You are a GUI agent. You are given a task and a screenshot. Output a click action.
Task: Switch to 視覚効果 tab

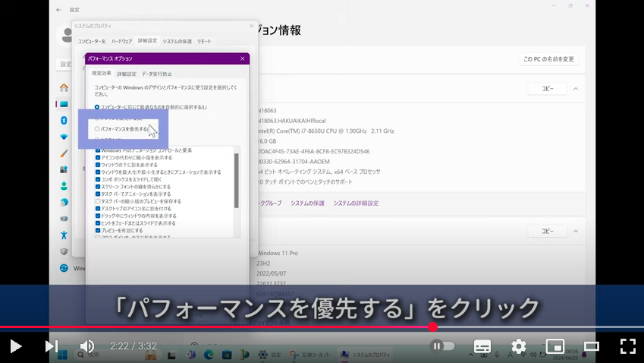102,73
